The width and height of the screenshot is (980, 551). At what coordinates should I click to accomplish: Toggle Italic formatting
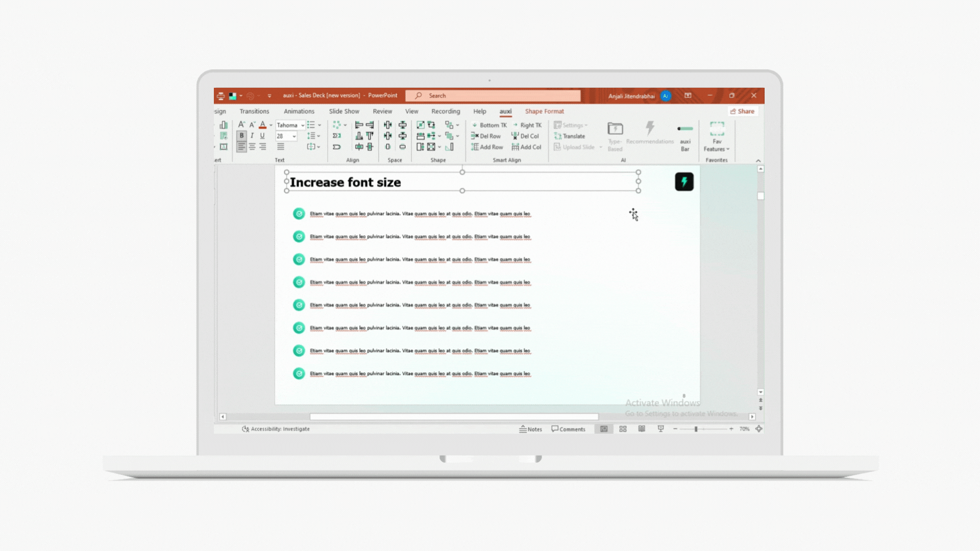pyautogui.click(x=252, y=136)
